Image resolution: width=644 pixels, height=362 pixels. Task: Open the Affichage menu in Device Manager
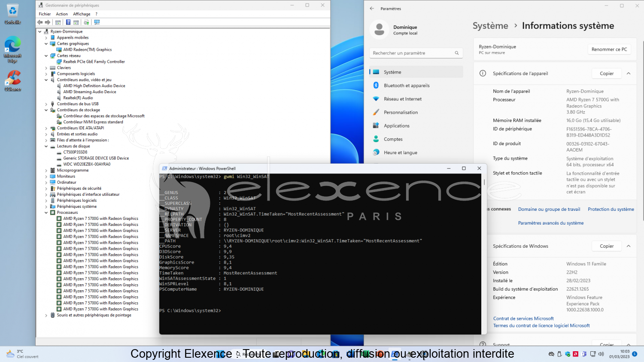click(82, 14)
